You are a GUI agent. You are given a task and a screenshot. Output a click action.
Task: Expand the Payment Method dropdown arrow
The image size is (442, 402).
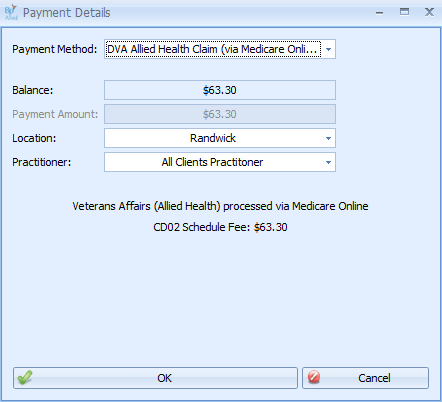(x=328, y=49)
